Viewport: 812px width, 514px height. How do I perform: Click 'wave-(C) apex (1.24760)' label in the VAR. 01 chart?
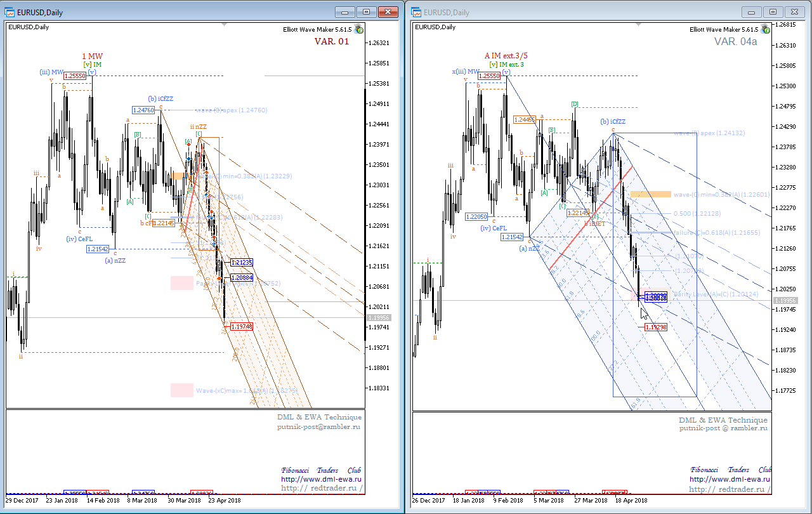click(231, 110)
